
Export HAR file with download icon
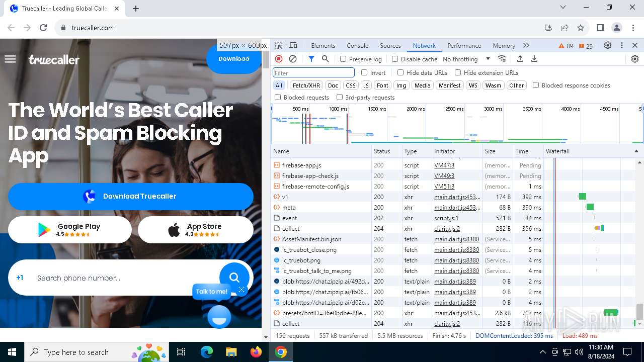pyautogui.click(x=534, y=59)
